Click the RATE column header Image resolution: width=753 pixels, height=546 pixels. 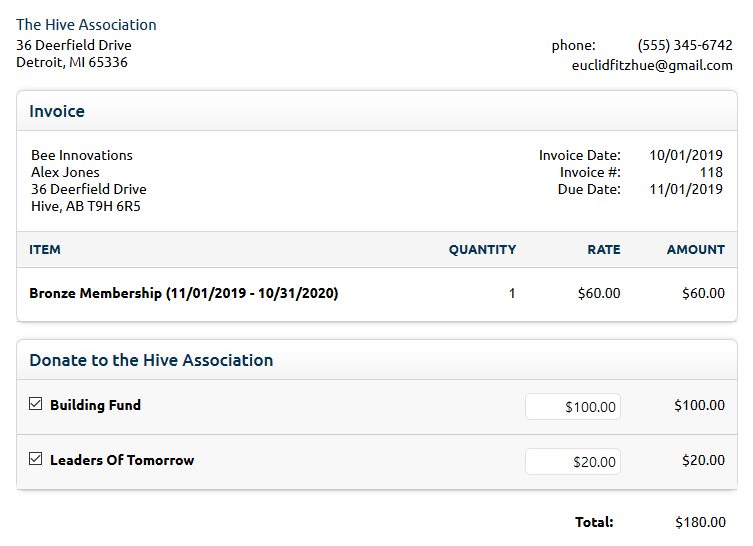604,249
